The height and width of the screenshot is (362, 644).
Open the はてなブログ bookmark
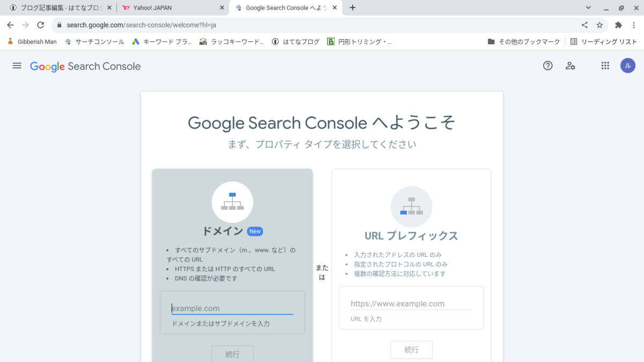tap(295, 41)
